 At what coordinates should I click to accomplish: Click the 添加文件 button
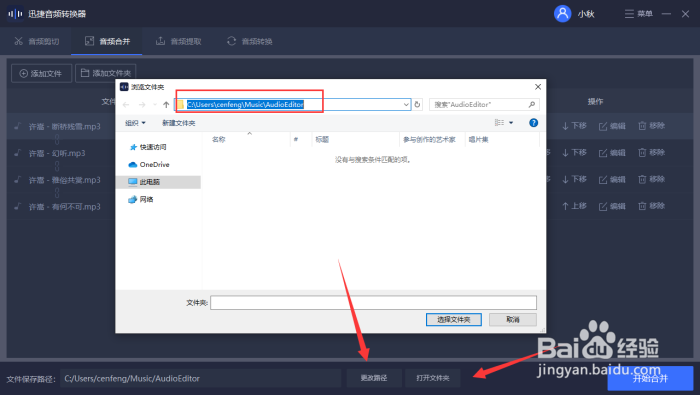click(x=42, y=73)
